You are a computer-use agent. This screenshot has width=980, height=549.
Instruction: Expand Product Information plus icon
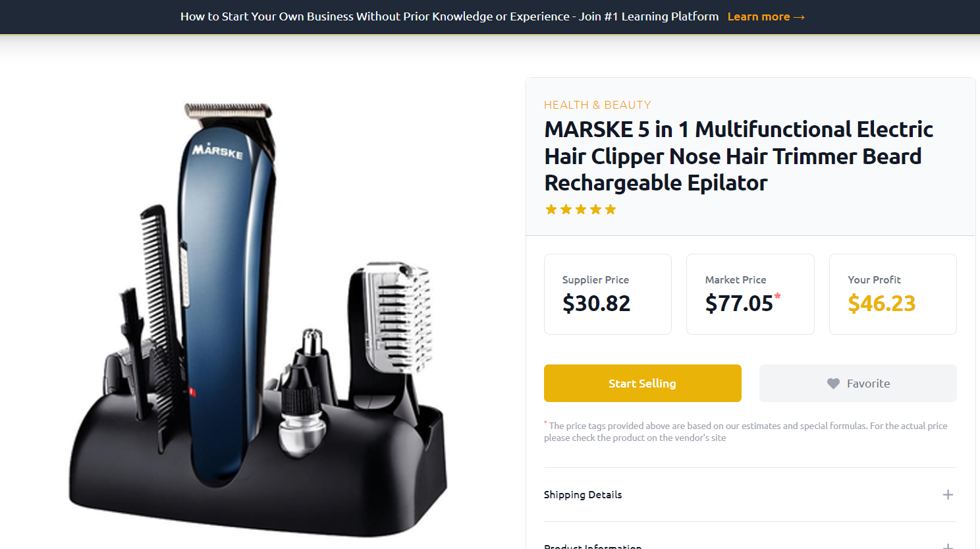point(948,546)
